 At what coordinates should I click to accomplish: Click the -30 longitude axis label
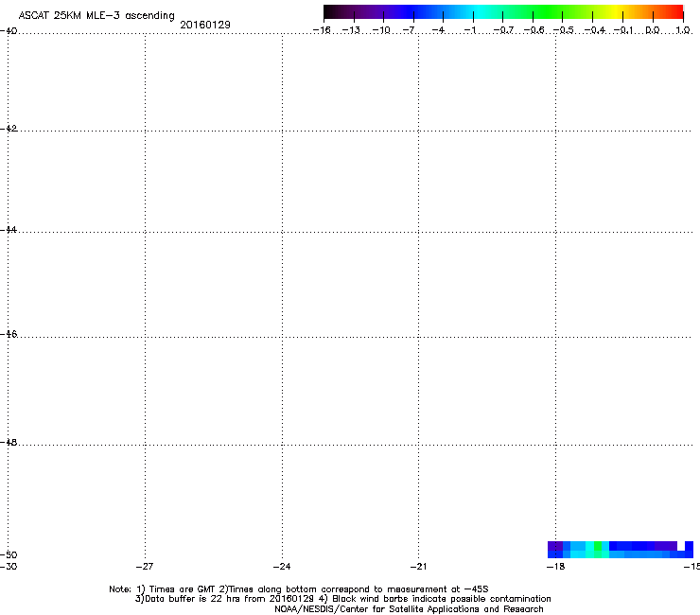[9, 567]
